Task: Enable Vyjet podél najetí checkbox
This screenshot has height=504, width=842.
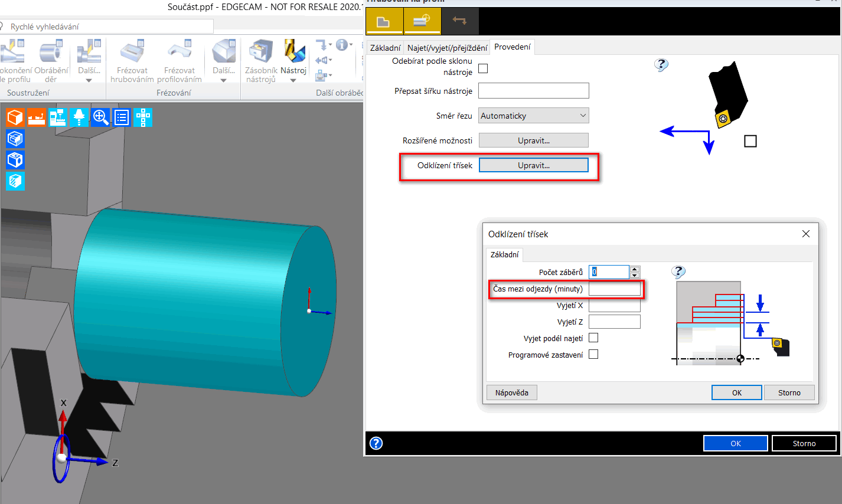Action: click(593, 338)
